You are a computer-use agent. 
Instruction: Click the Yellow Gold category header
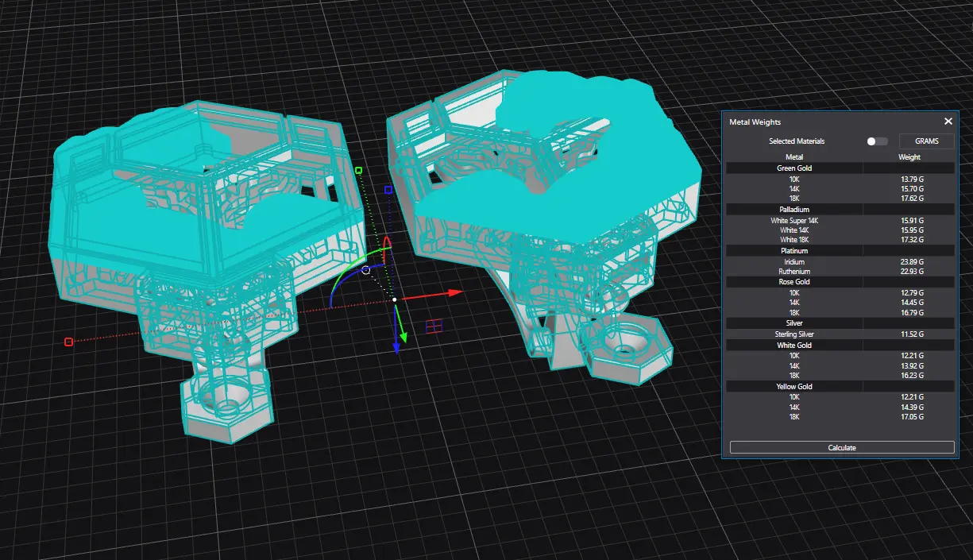(x=794, y=387)
